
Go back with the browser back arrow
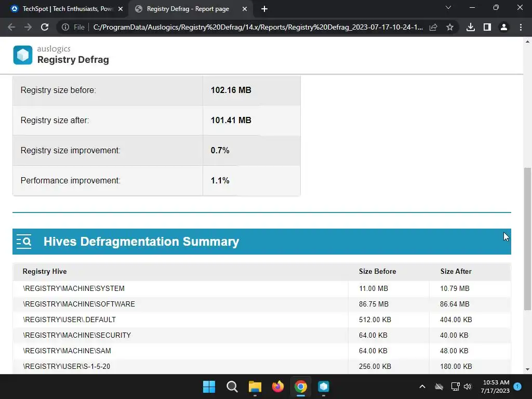point(11,27)
